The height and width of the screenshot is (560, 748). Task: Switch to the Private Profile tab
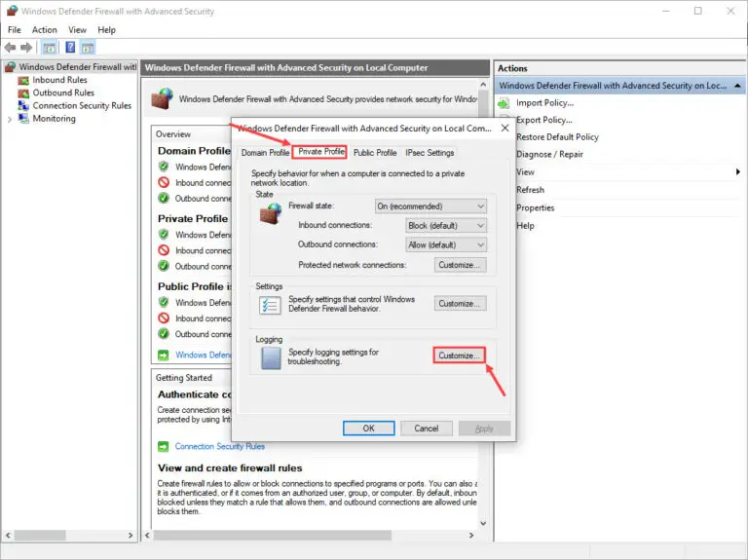320,152
